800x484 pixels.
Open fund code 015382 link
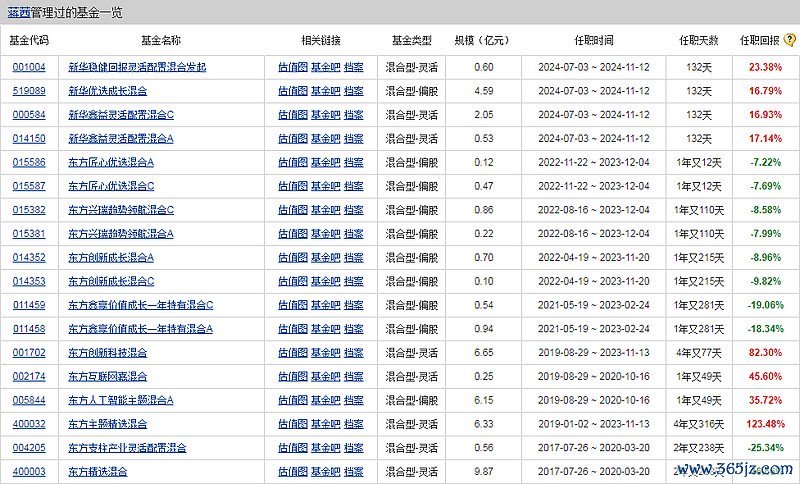point(29,210)
